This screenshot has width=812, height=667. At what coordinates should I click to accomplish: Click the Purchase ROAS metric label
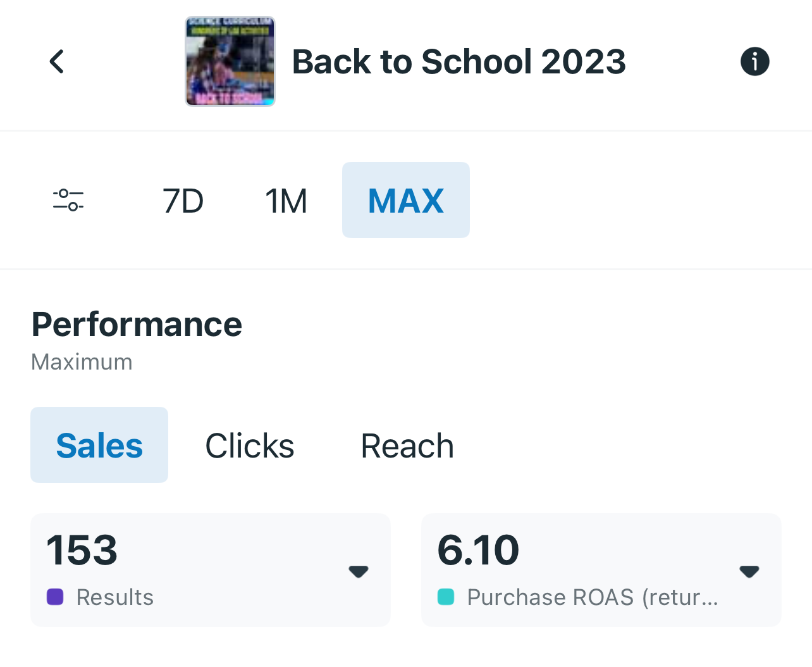[x=593, y=597]
